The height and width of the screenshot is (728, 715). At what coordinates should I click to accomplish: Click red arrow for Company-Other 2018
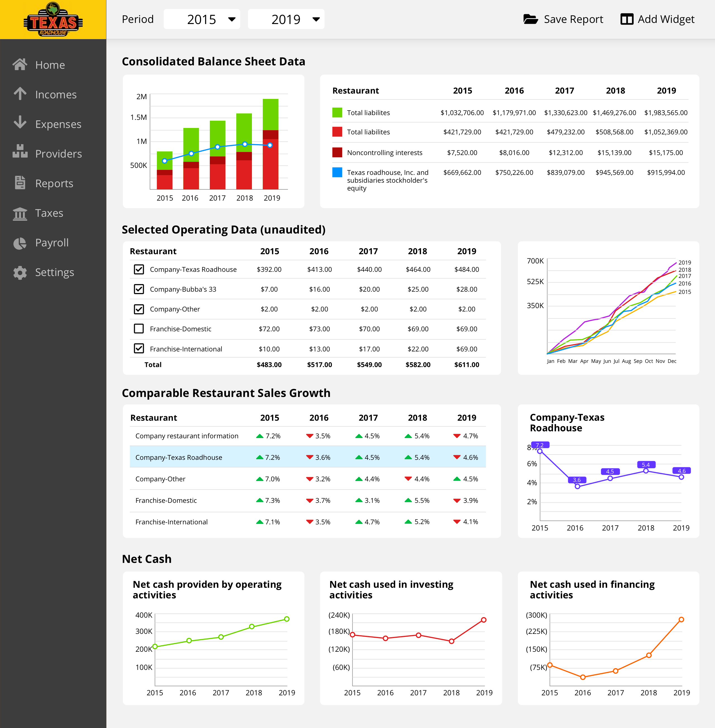tap(408, 479)
